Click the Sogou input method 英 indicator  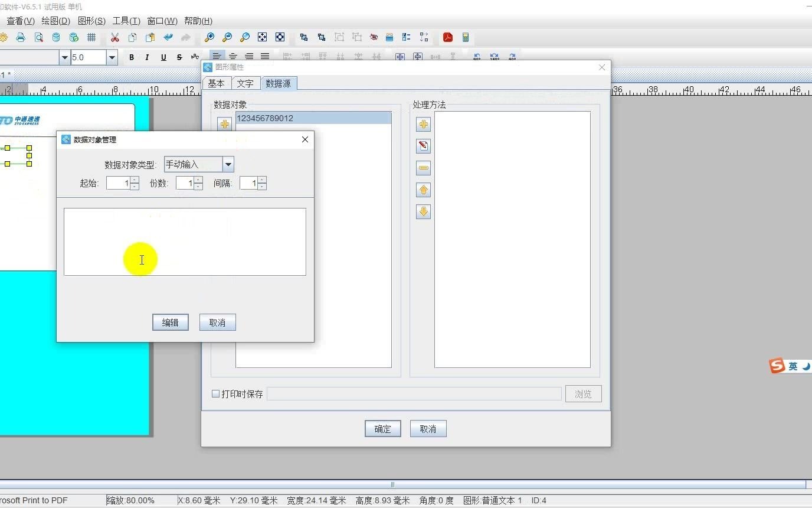pyautogui.click(x=793, y=366)
